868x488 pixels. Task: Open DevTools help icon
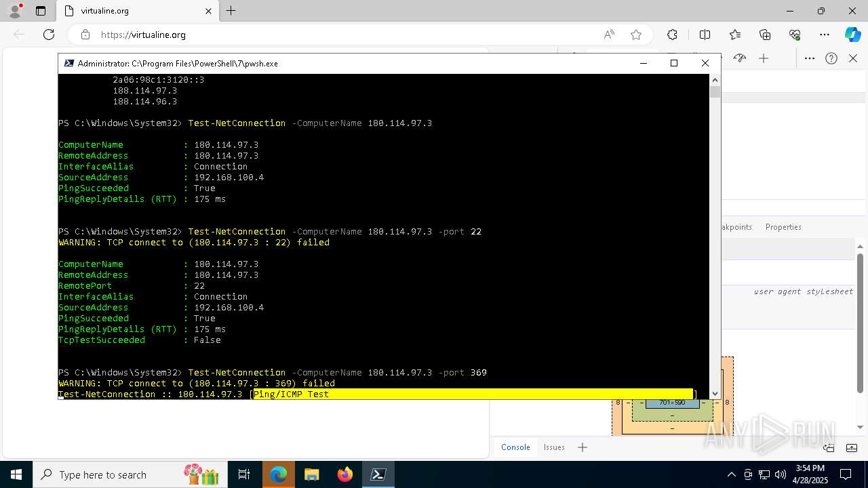tap(831, 58)
